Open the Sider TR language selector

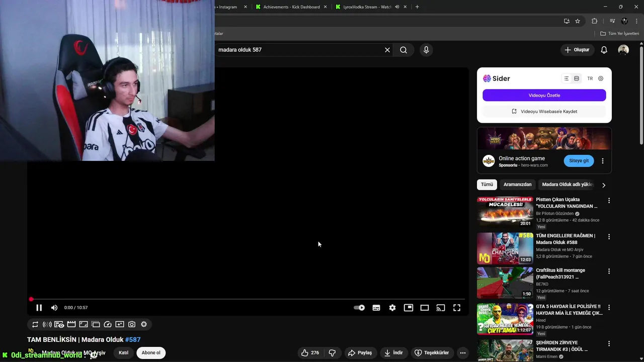(590, 78)
